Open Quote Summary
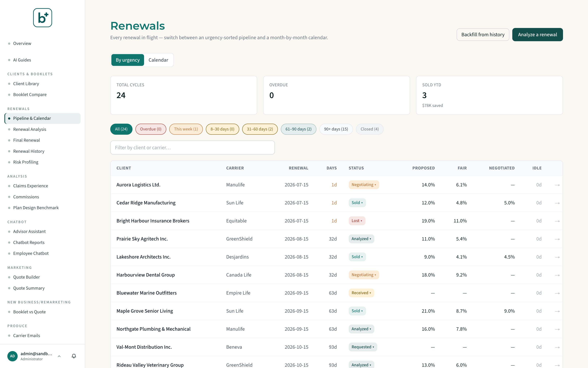588x368 pixels. (x=29, y=288)
